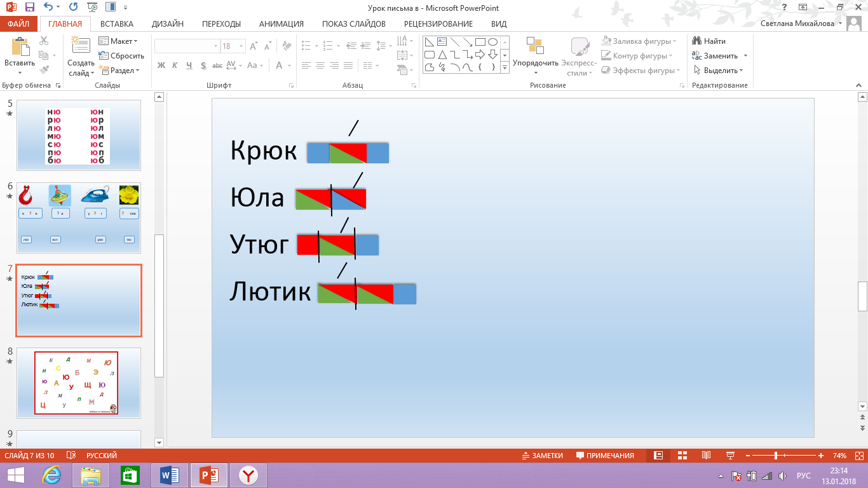Switch to slide sorter view icon
This screenshot has height=488, width=868.
click(x=682, y=456)
